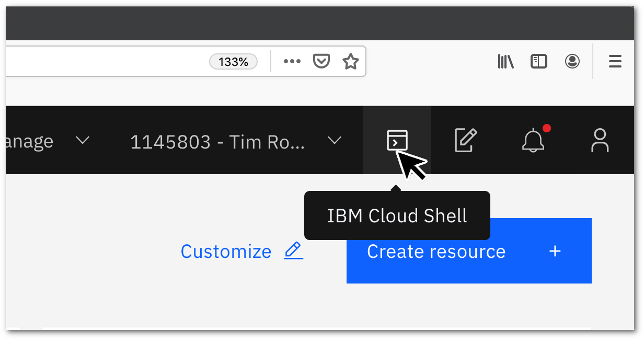This screenshot has width=644, height=340.
Task: Open the IBM Cloud Shell icon
Action: click(x=397, y=141)
